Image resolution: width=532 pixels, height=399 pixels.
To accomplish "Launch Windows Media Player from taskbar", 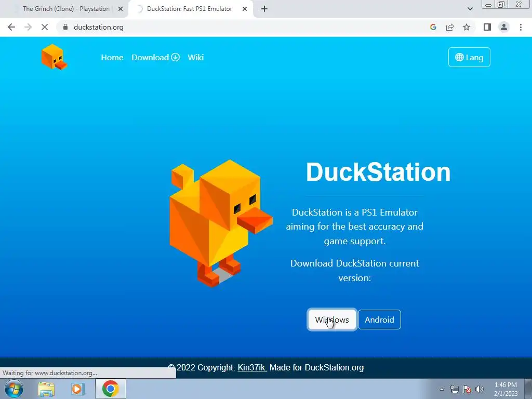I will [78, 389].
